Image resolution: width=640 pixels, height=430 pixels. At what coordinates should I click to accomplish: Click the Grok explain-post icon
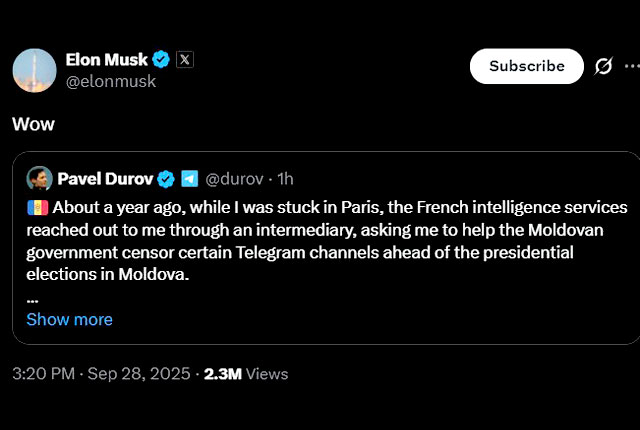pyautogui.click(x=603, y=66)
